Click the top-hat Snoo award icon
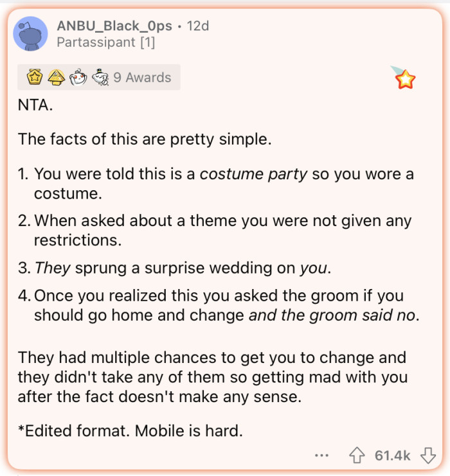This screenshot has height=476, width=450. (99, 78)
